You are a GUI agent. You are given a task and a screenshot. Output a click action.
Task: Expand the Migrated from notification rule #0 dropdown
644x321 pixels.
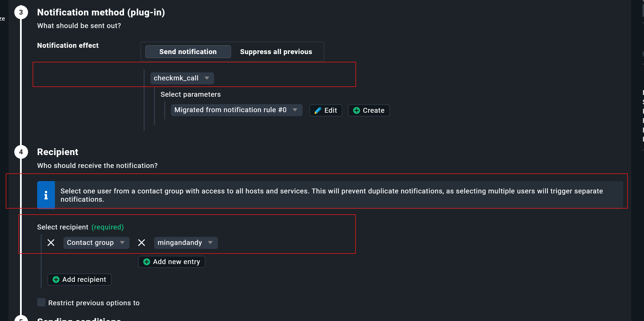(236, 110)
